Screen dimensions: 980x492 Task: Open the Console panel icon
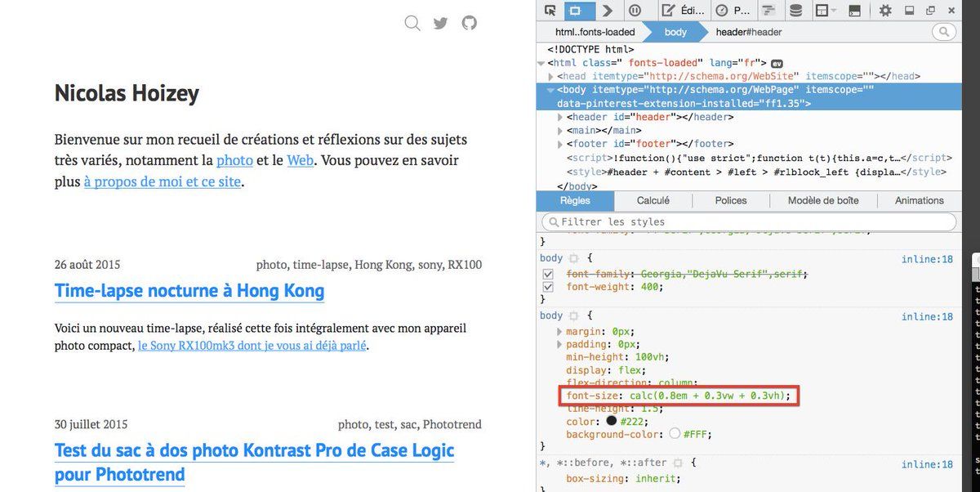[x=607, y=11]
